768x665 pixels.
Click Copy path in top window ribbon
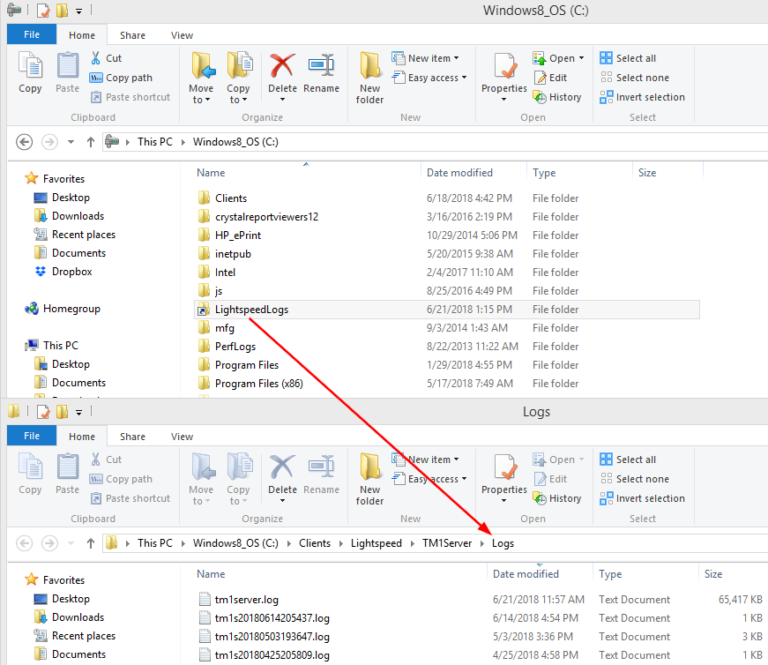point(121,78)
